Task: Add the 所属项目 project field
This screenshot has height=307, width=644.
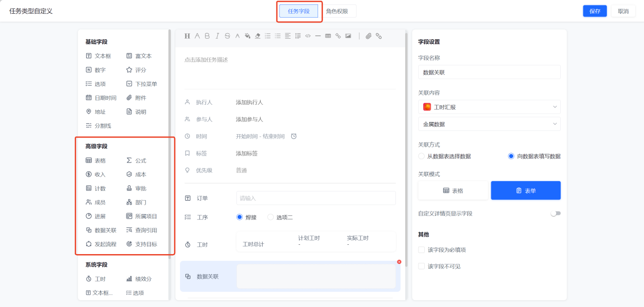Action: click(141, 216)
